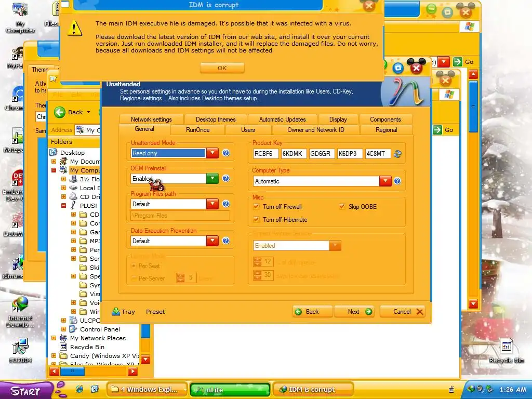Open the Program Files path help icon
The height and width of the screenshot is (399, 532).
click(x=225, y=204)
